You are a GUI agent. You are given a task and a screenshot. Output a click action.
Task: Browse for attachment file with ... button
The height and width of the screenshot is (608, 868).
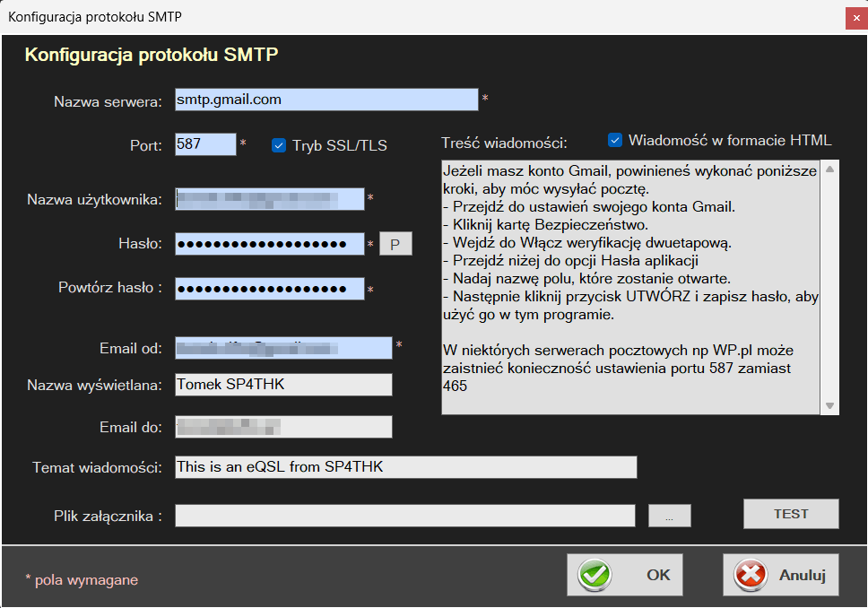coord(669,515)
